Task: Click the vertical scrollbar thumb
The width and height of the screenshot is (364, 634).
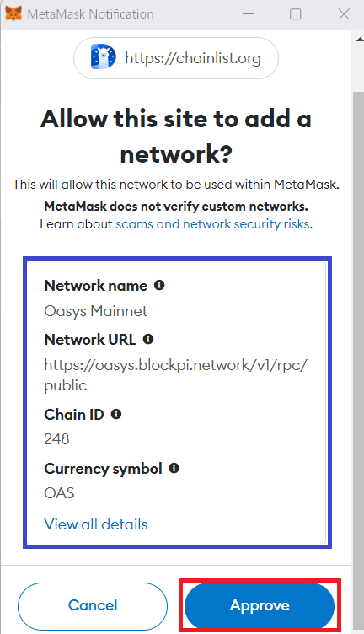Action: coord(359,356)
